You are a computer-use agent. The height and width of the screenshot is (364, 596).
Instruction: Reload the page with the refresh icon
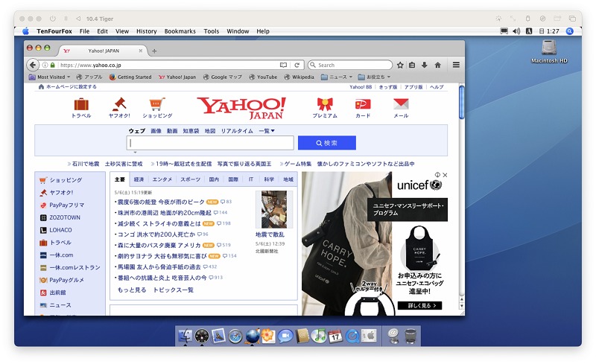point(297,65)
